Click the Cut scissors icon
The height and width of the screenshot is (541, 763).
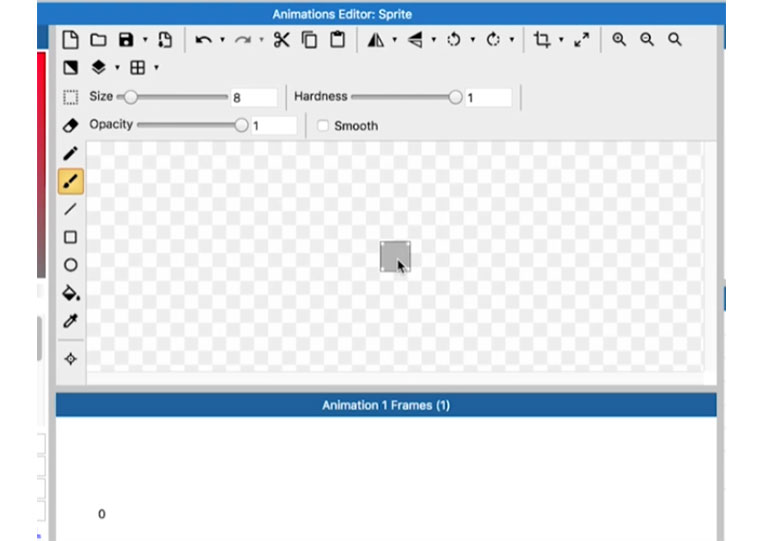coord(281,39)
